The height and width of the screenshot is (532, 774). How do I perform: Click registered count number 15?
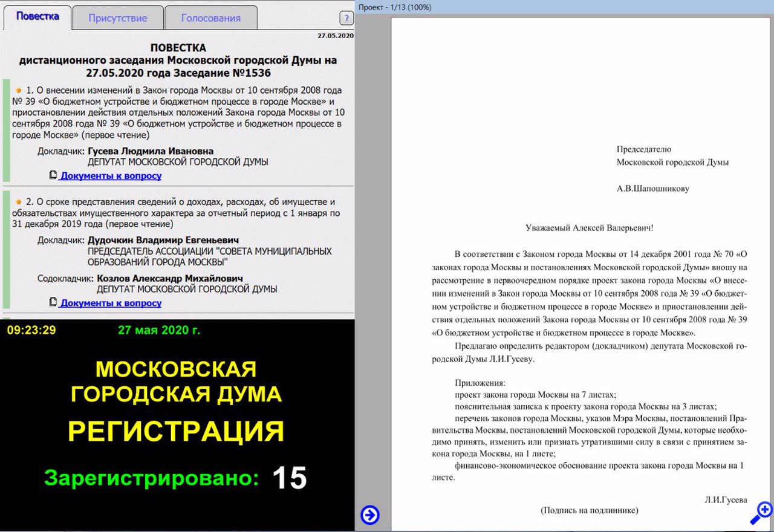coord(290,478)
